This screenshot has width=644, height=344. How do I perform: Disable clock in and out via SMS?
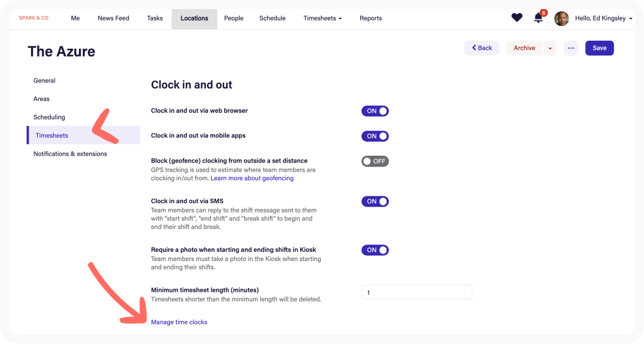tap(375, 201)
